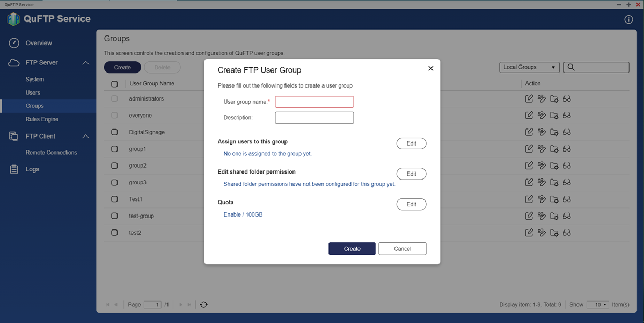The width and height of the screenshot is (644, 323).
Task: Click the Logs icon in sidebar
Action: coord(14,169)
